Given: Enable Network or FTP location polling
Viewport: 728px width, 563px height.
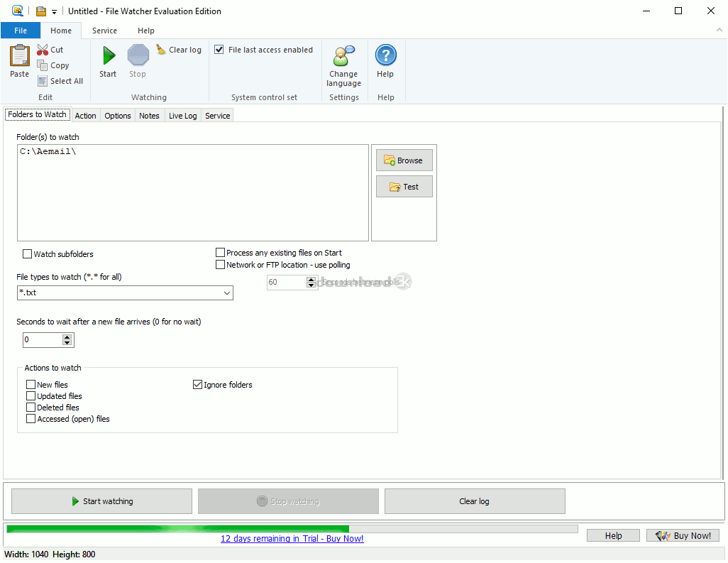Looking at the screenshot, I should [x=221, y=265].
